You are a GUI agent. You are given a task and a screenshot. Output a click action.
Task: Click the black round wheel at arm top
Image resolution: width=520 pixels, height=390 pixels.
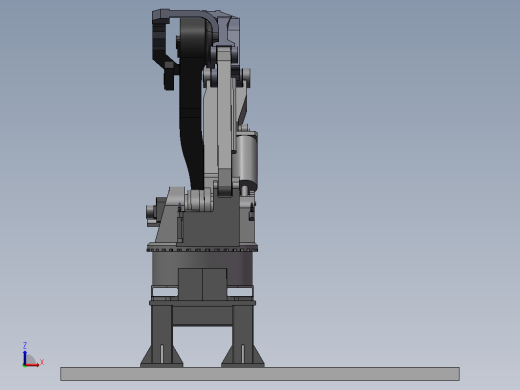click(194, 37)
